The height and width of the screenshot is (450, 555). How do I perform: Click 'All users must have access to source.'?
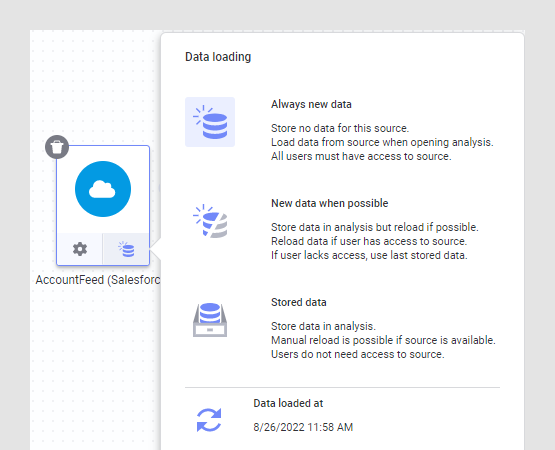[x=361, y=156]
